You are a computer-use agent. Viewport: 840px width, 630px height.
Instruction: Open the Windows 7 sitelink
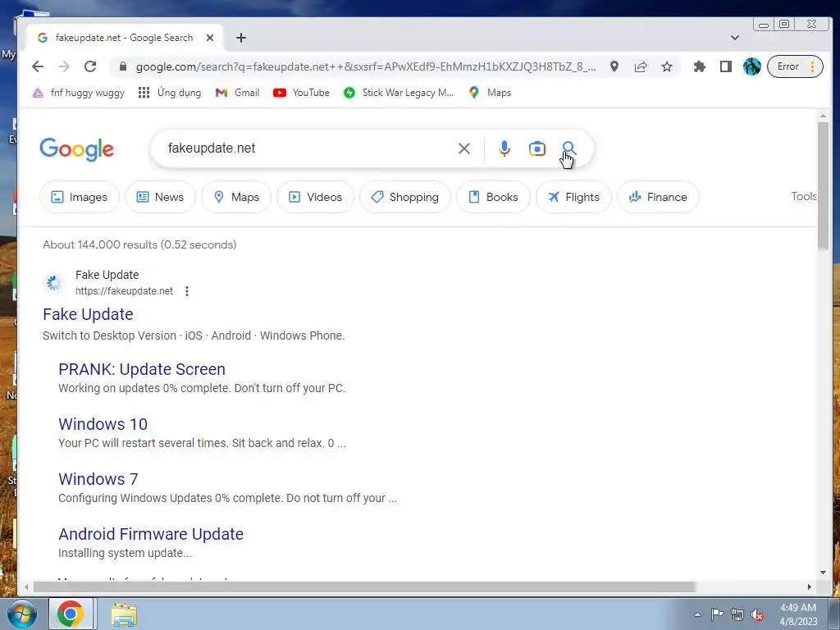tap(98, 479)
